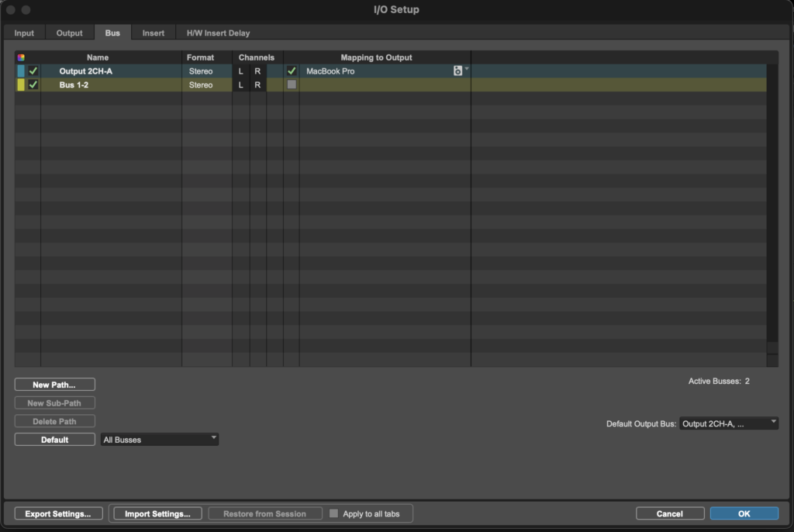Select the Stereo format cell of Bus 1-2
Viewport: 794px width, 532px height.
point(201,85)
